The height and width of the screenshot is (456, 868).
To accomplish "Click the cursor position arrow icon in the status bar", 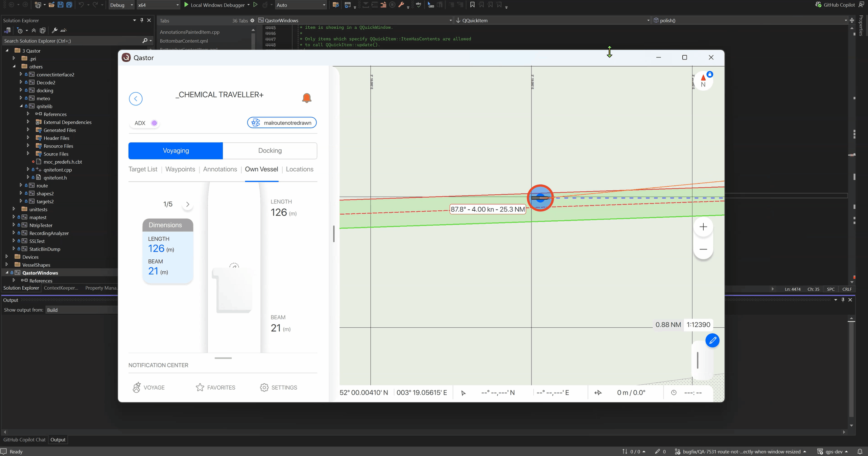I will [463, 393].
